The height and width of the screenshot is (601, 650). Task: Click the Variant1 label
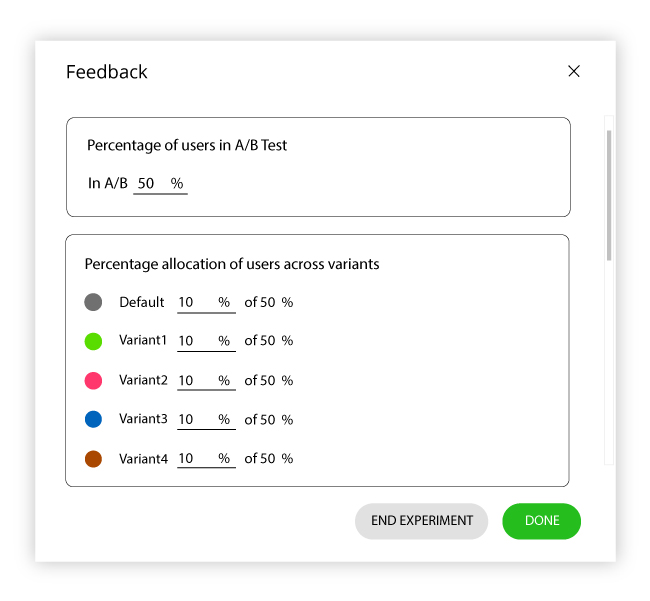[x=143, y=340]
